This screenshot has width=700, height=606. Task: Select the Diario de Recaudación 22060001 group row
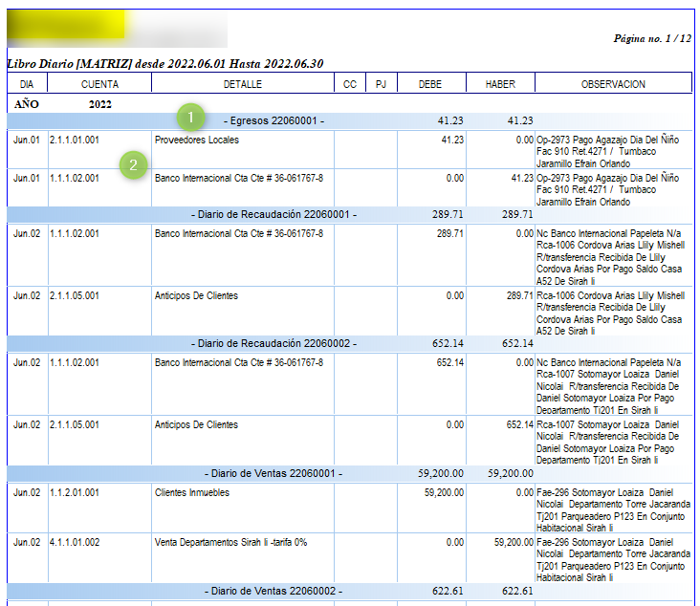coord(273,215)
